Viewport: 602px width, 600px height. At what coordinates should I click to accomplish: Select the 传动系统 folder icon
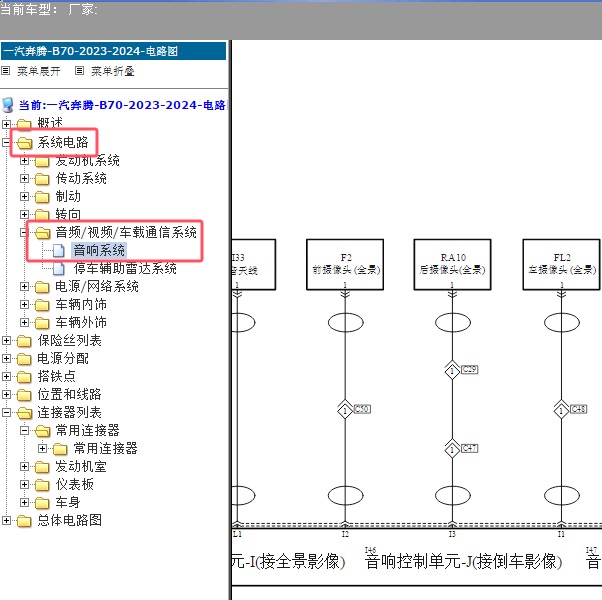[42, 179]
